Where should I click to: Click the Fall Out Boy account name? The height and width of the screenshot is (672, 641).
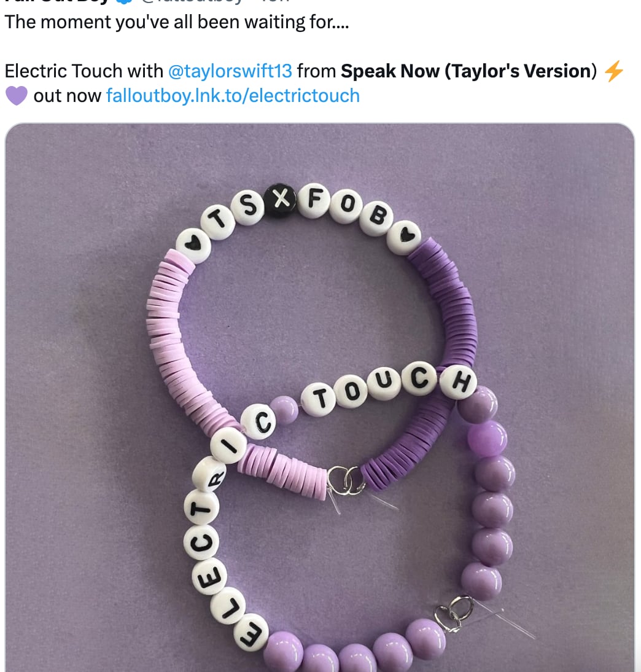(x=55, y=2)
